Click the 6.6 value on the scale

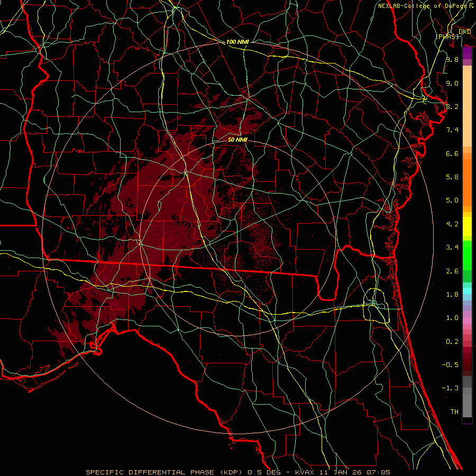(x=452, y=153)
